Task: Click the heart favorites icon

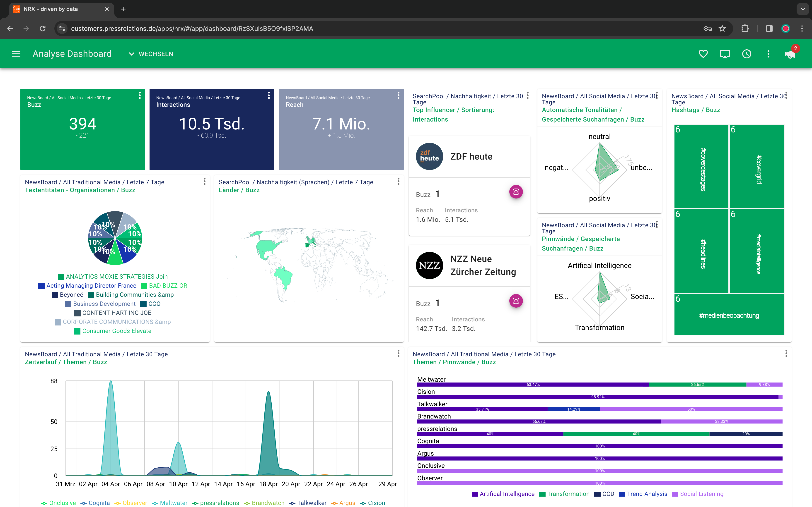Action: [703, 54]
